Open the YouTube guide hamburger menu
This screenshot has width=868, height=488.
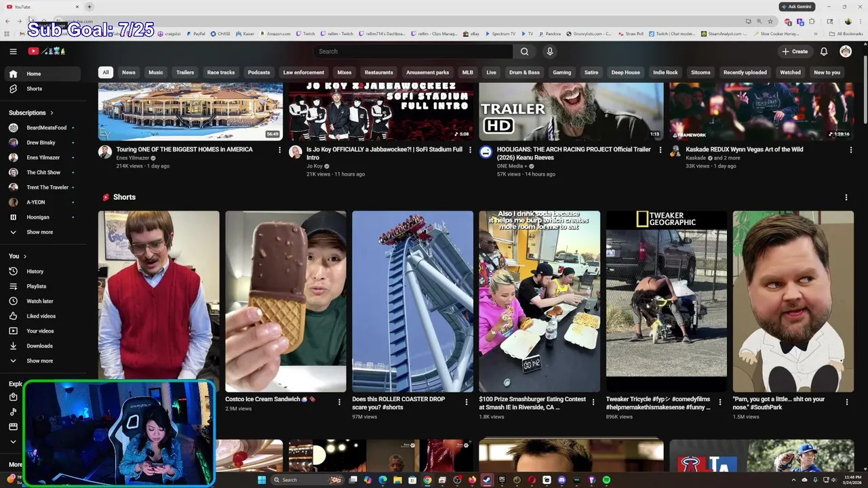click(x=13, y=52)
